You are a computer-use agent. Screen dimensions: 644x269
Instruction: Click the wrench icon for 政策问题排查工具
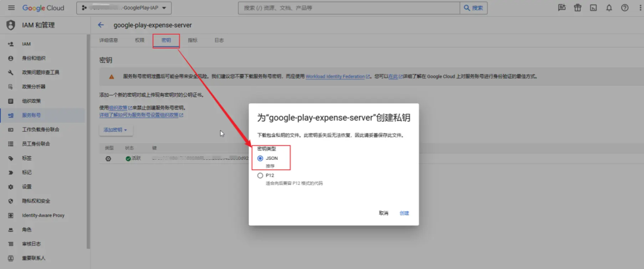[x=11, y=72]
